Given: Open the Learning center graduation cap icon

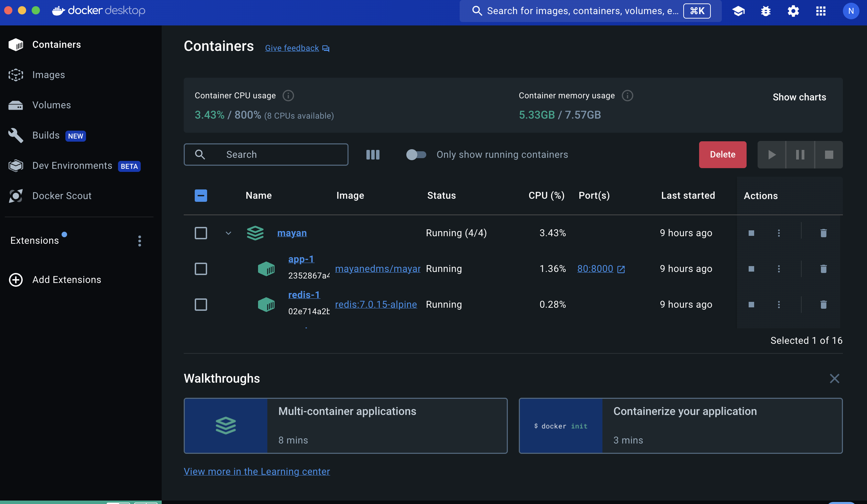Looking at the screenshot, I should pos(738,11).
